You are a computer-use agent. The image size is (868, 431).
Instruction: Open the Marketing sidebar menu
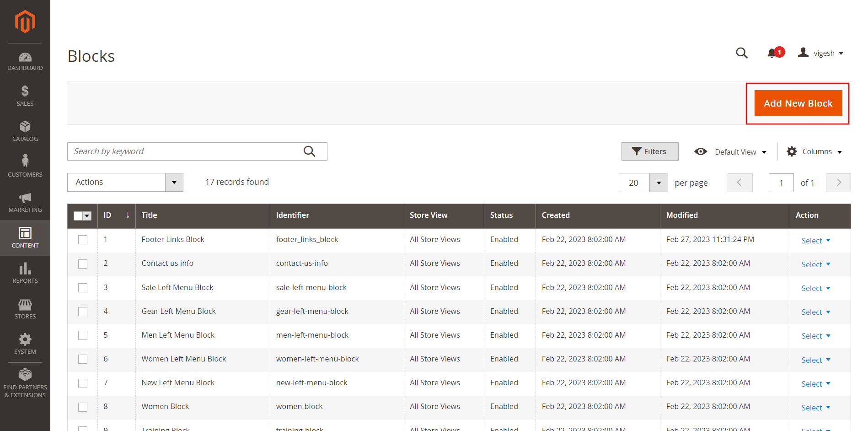click(25, 203)
